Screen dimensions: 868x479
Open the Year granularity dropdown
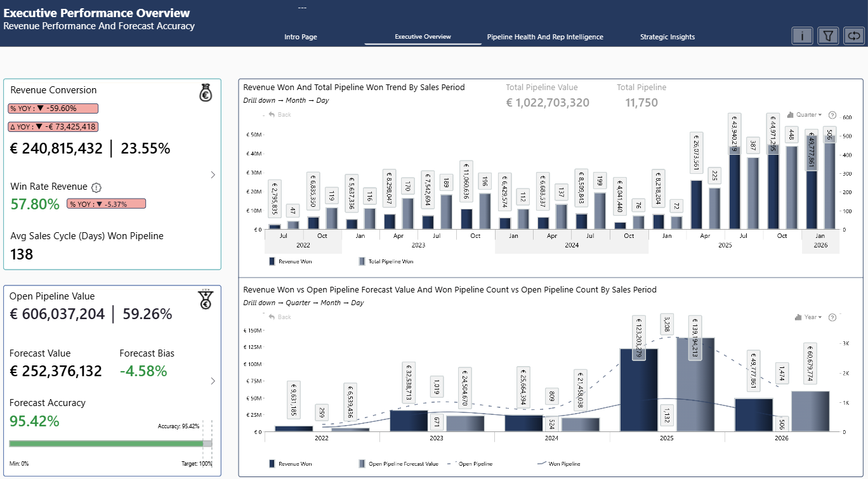(813, 317)
